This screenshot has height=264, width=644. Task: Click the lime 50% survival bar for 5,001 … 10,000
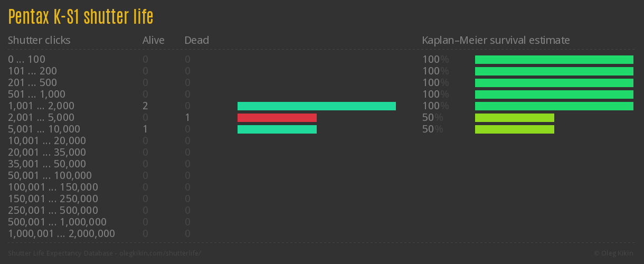click(514, 129)
